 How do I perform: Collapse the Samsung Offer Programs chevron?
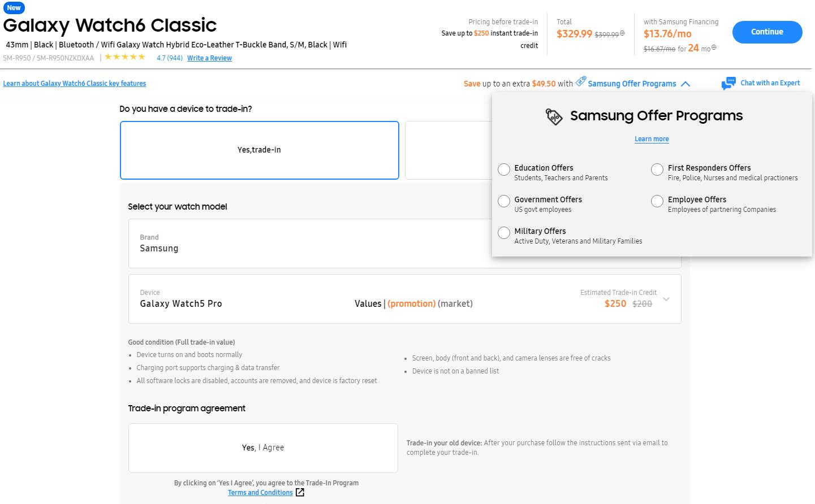coord(685,84)
